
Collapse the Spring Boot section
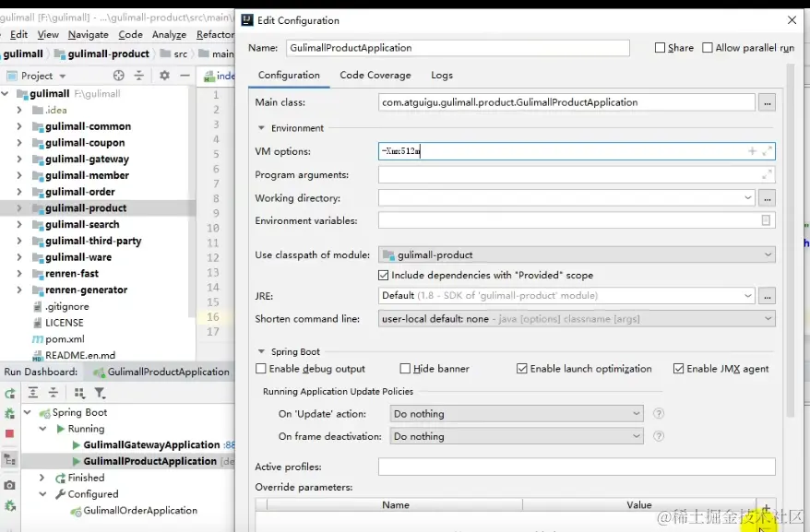click(261, 351)
